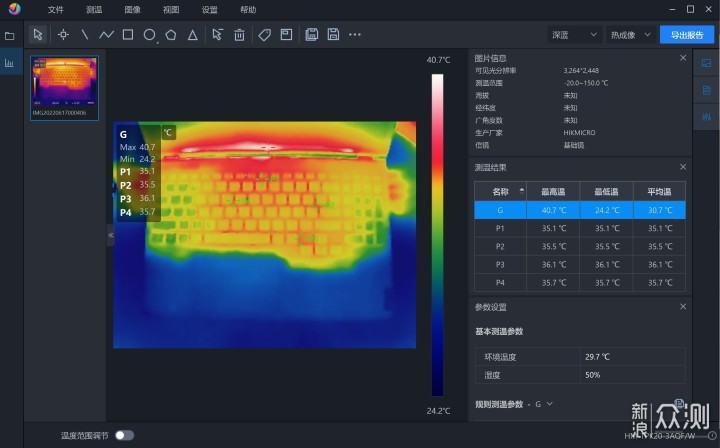Select the polygon region tool

point(171,34)
